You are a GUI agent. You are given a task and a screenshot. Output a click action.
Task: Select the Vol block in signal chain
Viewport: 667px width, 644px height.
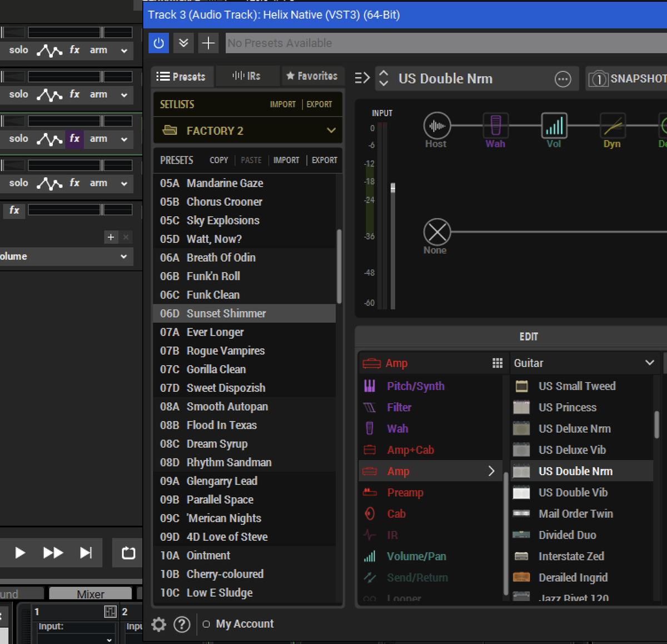click(x=554, y=126)
